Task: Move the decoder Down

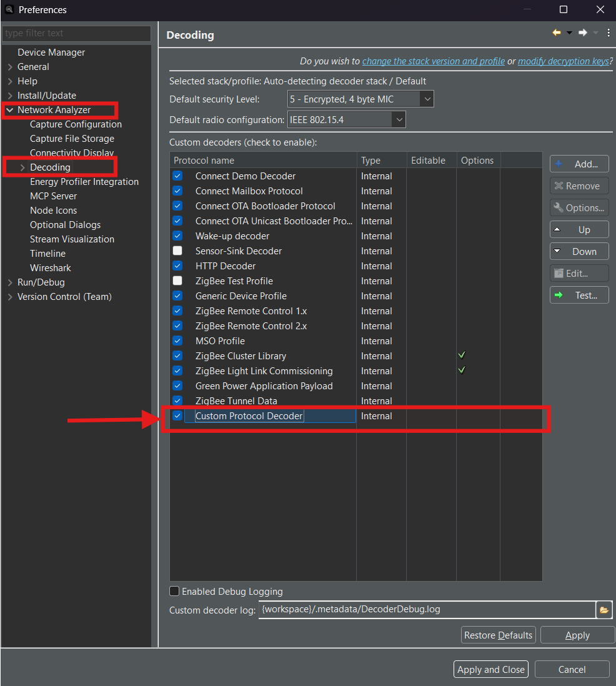Action: point(579,252)
